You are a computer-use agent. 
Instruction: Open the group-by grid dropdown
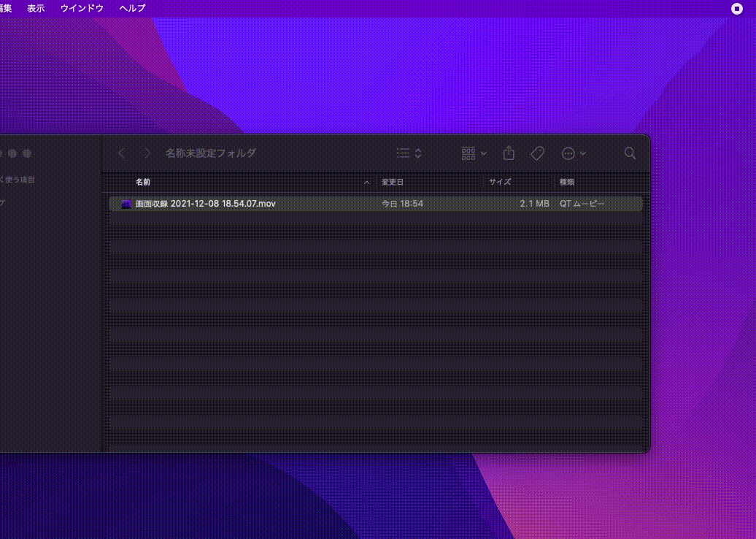[x=474, y=153]
